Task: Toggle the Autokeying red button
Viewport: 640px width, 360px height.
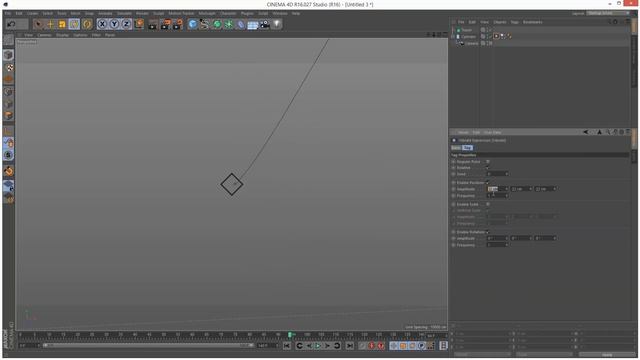Action: [371, 346]
